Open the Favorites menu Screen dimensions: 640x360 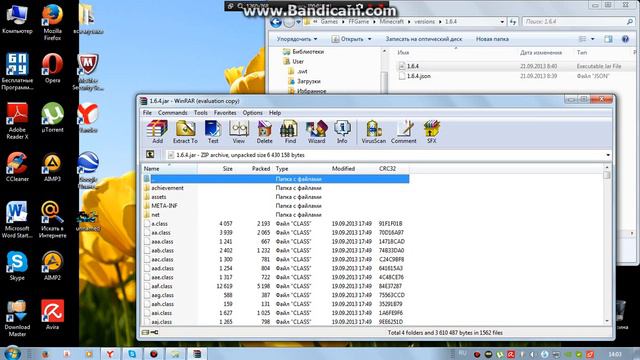tap(225, 113)
